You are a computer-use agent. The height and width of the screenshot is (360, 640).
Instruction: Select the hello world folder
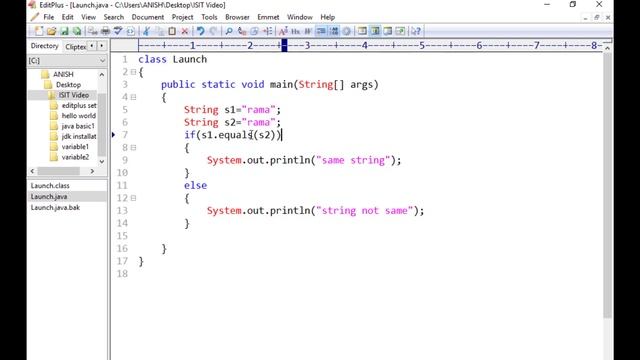tap(79, 116)
